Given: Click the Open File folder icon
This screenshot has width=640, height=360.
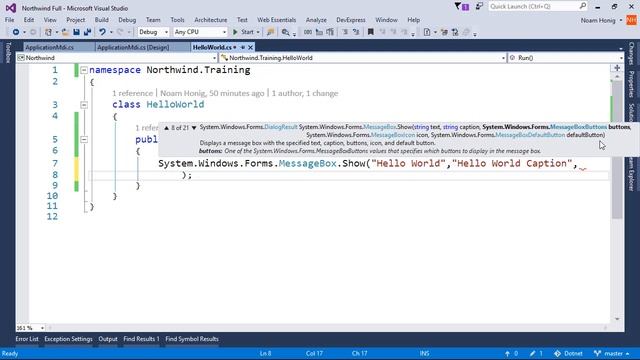Looking at the screenshot, I should pos(65,32).
